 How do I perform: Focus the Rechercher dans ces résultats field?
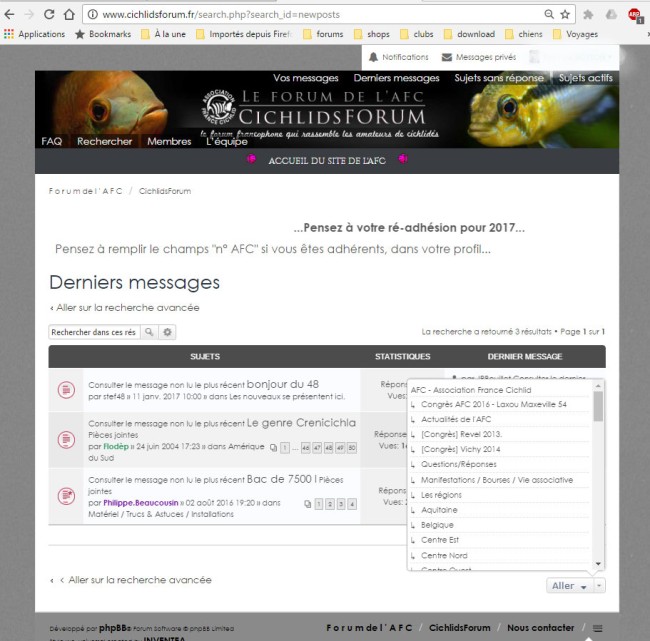click(94, 332)
